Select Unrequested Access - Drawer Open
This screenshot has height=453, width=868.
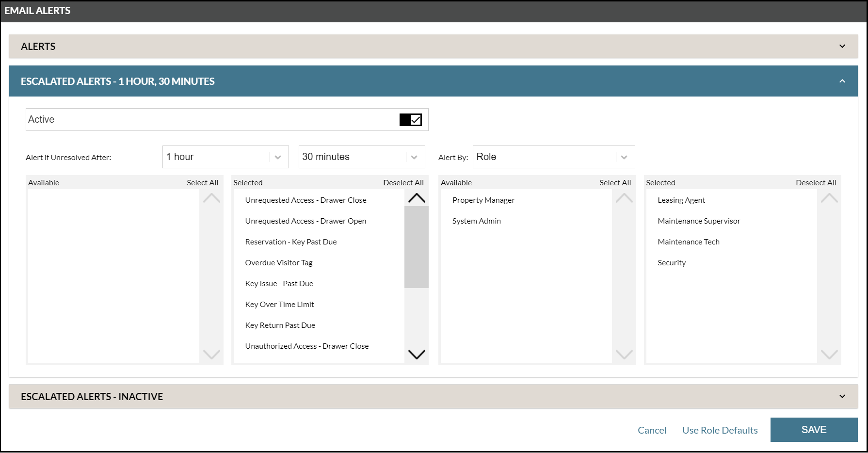305,221
